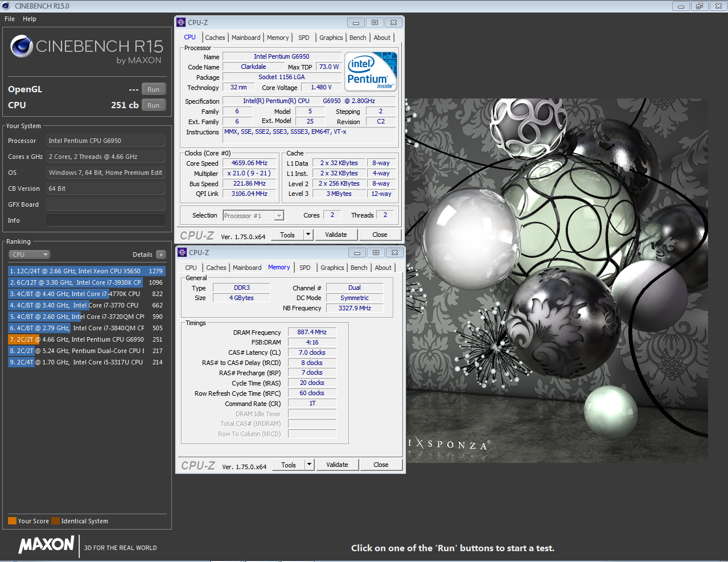Open the Help menu
The image size is (728, 562).
(x=30, y=19)
